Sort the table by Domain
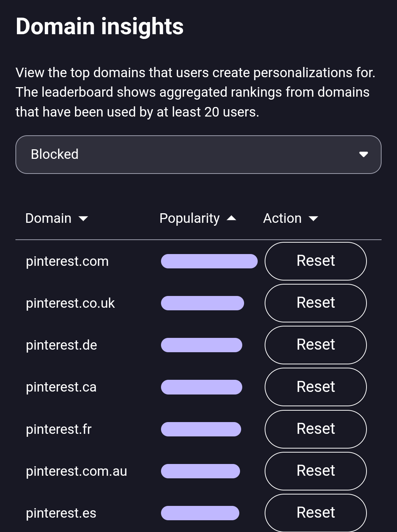Image resolution: width=397 pixels, height=532 pixels. pos(48,218)
